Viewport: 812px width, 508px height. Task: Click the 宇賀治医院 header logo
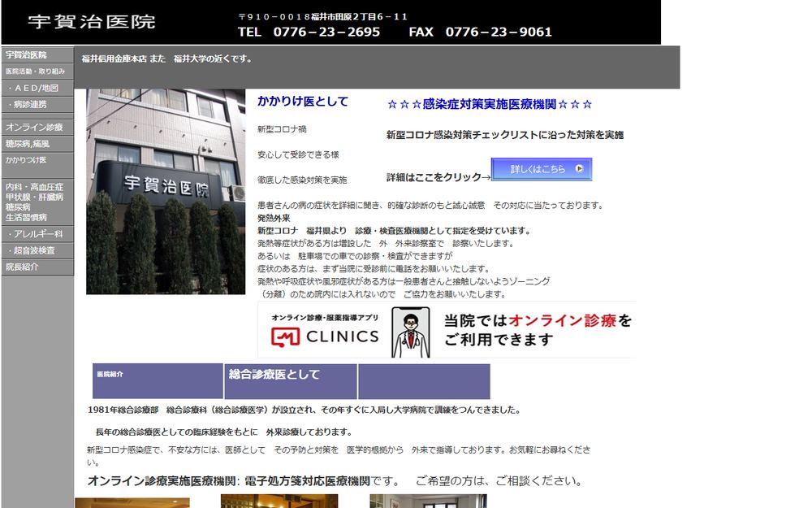point(92,22)
